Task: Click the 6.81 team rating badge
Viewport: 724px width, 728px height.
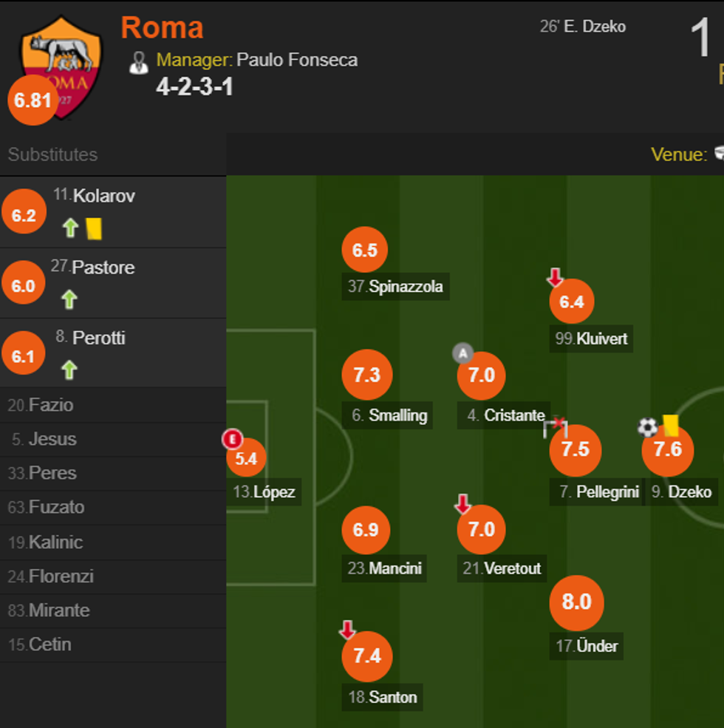Action: [33, 101]
